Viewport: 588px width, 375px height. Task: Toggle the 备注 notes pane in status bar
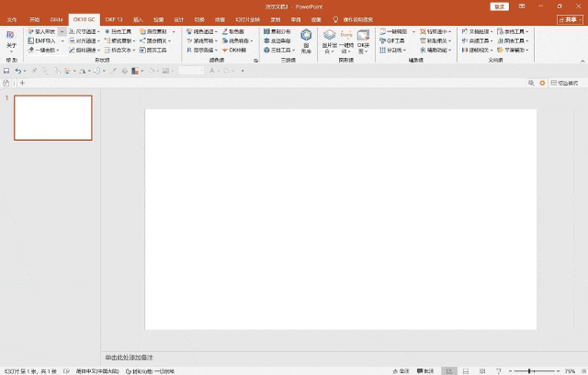tap(401, 371)
